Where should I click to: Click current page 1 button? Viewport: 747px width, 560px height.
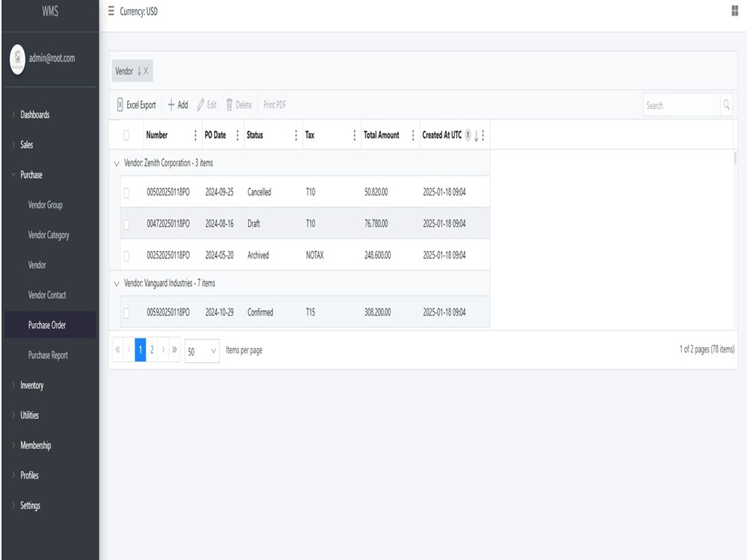[x=140, y=350]
